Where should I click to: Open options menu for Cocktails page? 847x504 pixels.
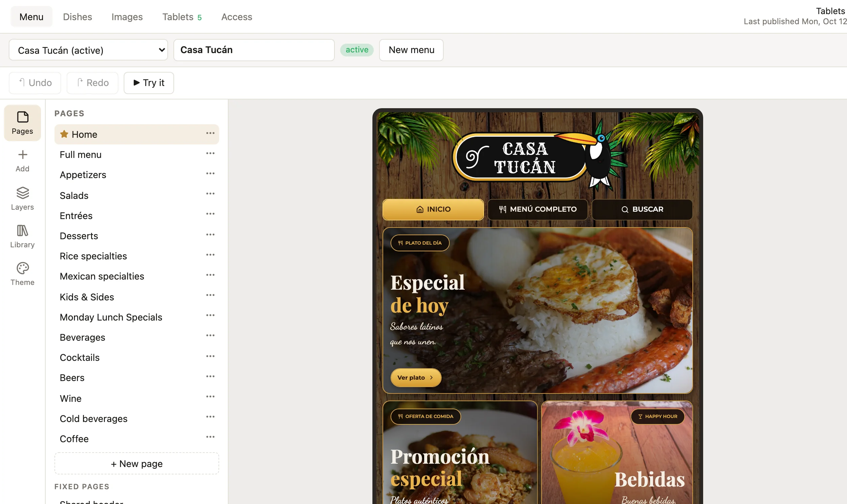(x=210, y=356)
